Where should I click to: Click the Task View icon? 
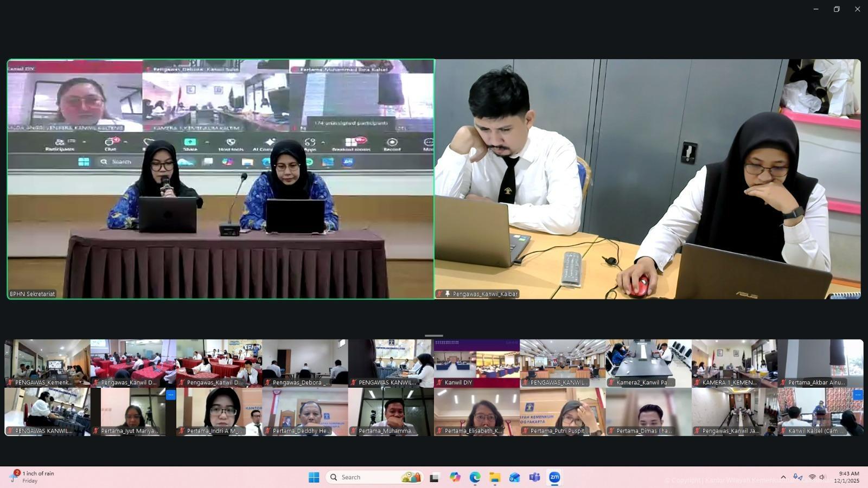coord(434,477)
